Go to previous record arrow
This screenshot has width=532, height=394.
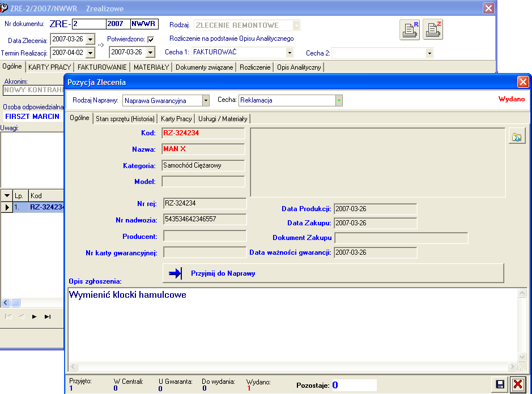click(x=22, y=316)
